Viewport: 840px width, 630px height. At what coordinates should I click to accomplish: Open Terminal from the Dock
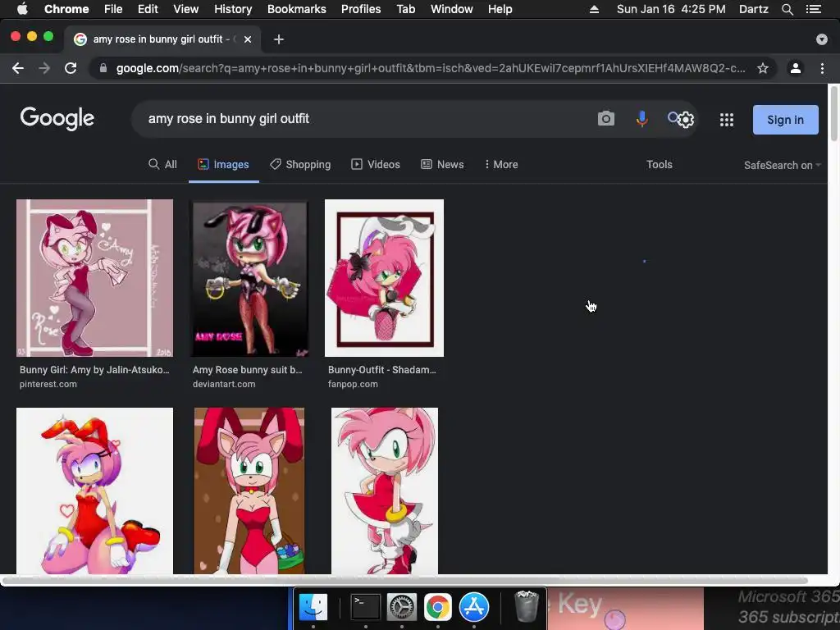365,607
